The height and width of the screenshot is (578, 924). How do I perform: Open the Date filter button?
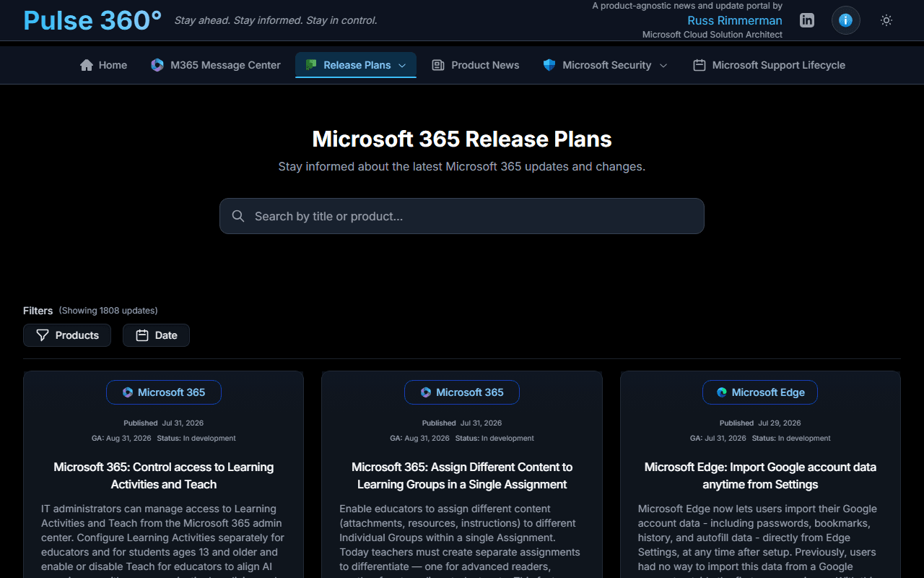[x=156, y=335]
